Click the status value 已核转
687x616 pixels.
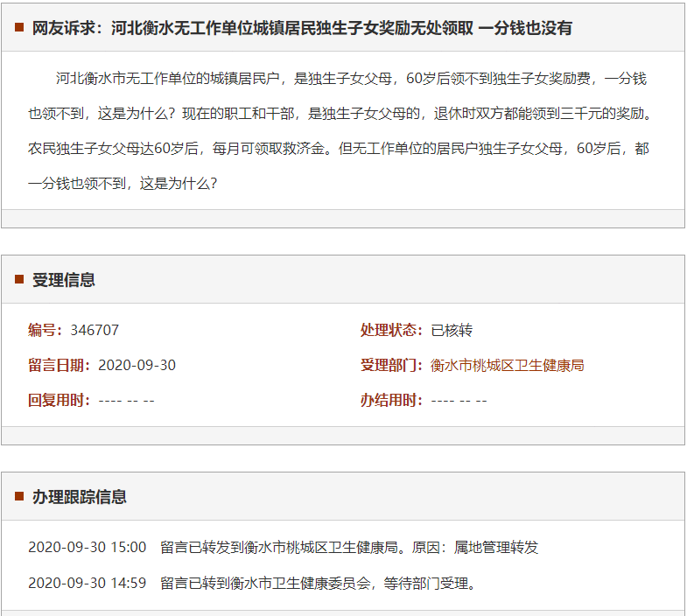pyautogui.click(x=452, y=330)
